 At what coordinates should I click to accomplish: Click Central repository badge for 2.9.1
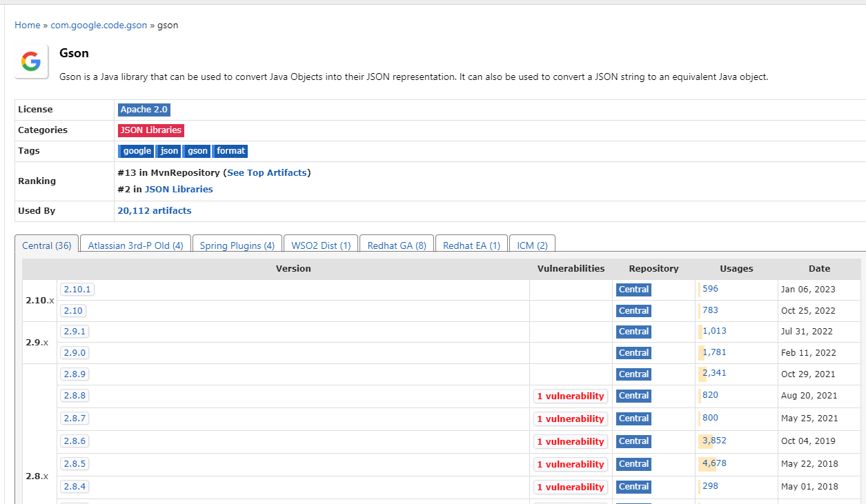click(633, 332)
